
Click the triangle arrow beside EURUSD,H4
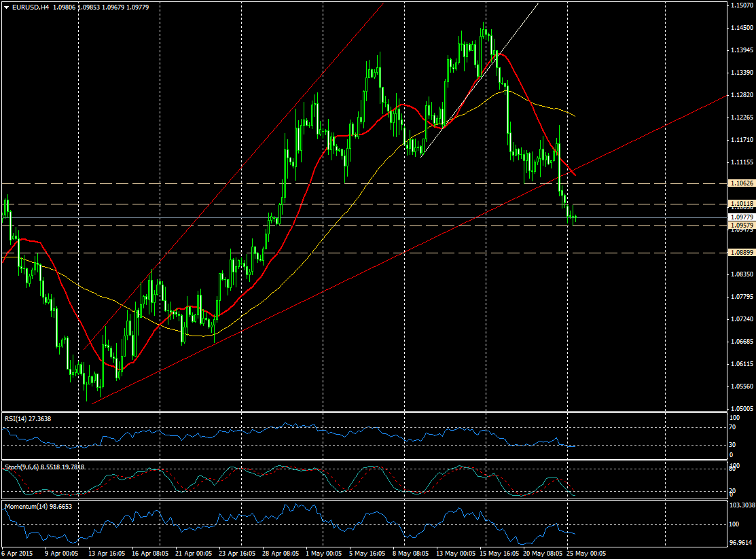(6, 7)
